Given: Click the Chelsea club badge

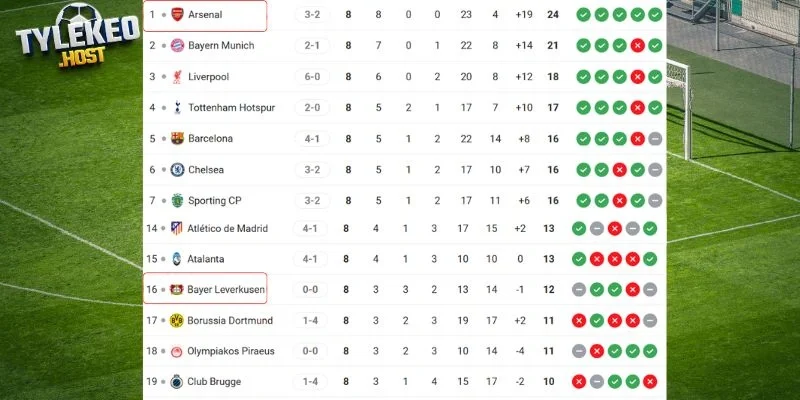Looking at the screenshot, I should tap(177, 170).
